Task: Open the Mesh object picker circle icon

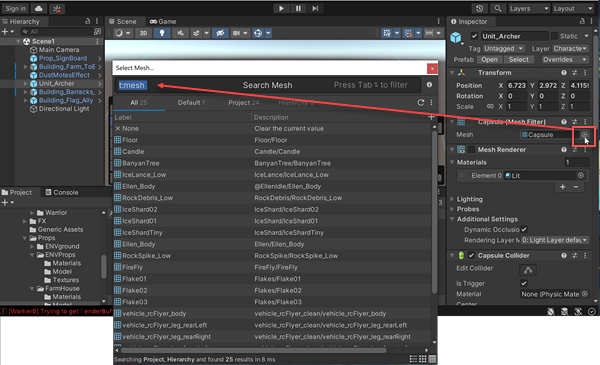Action: pyautogui.click(x=584, y=135)
